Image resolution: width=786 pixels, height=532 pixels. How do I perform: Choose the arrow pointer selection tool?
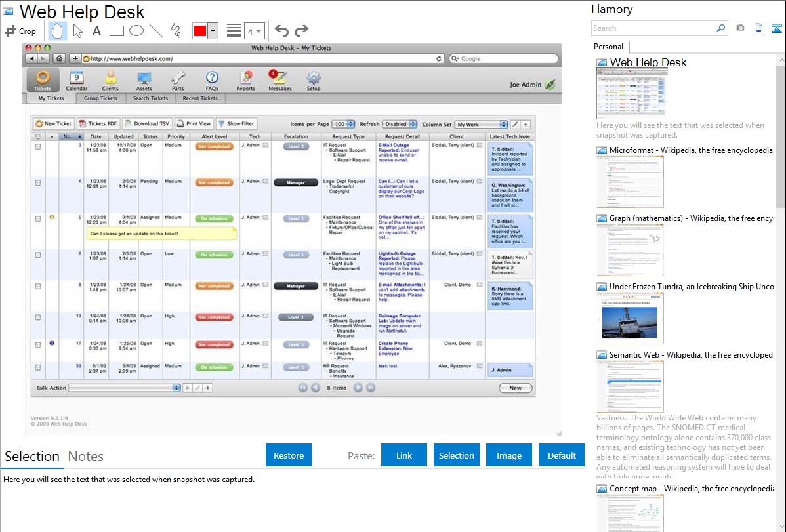click(77, 31)
